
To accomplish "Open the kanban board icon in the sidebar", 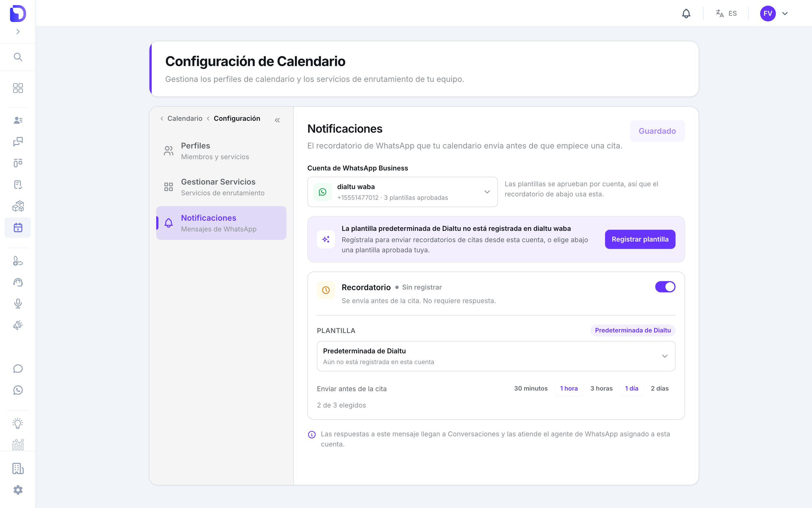I will pyautogui.click(x=18, y=163).
